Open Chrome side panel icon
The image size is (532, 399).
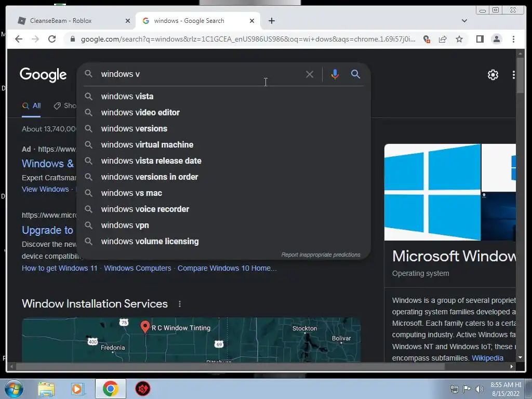[x=480, y=39]
